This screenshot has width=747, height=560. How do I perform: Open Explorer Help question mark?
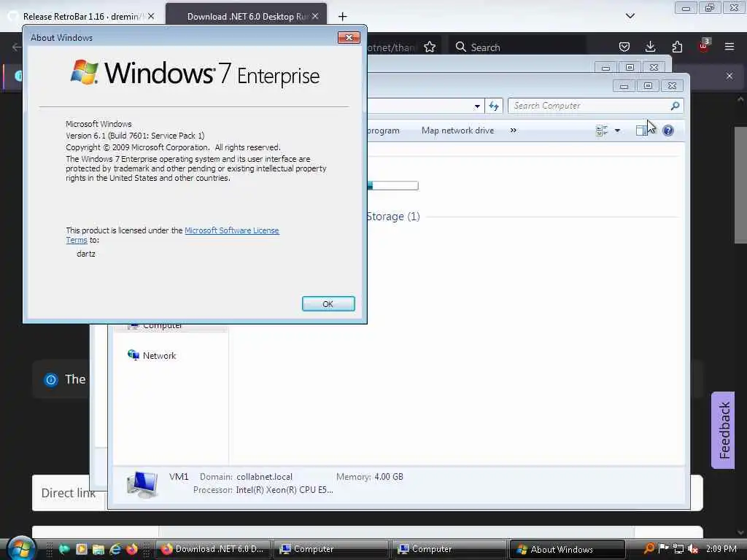[x=668, y=131]
